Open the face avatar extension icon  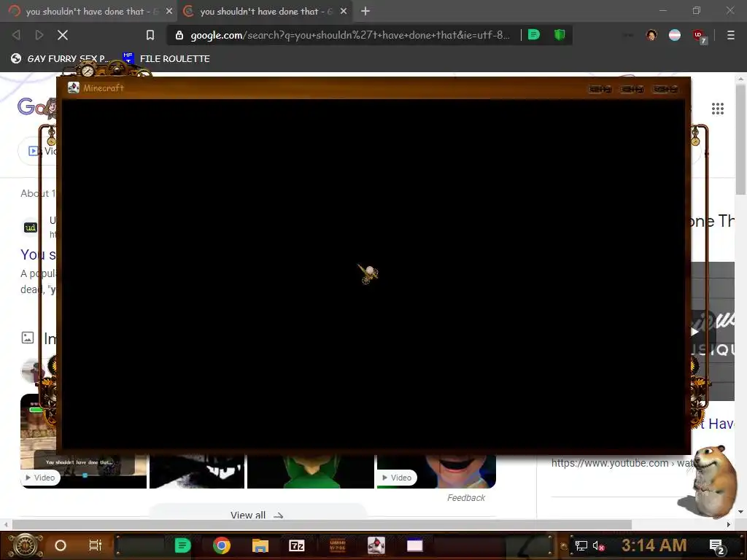(x=651, y=35)
